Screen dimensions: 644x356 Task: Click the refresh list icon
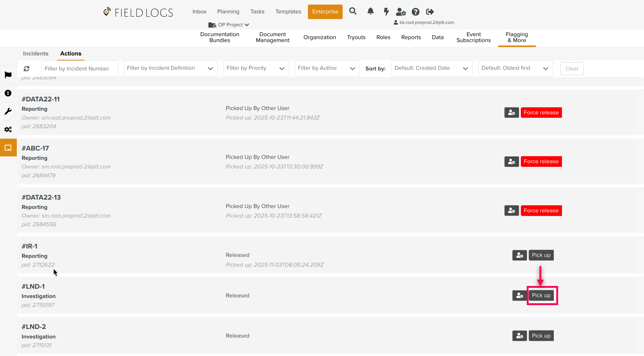pyautogui.click(x=27, y=69)
